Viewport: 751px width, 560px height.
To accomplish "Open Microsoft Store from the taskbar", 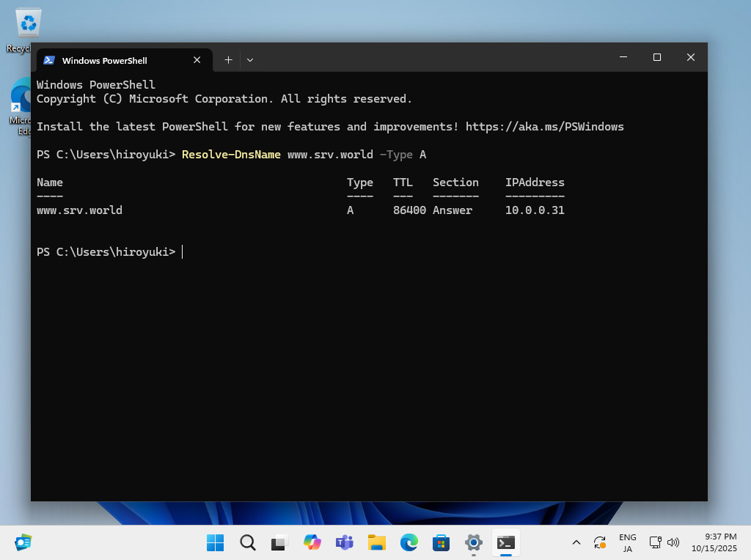I will (441, 542).
